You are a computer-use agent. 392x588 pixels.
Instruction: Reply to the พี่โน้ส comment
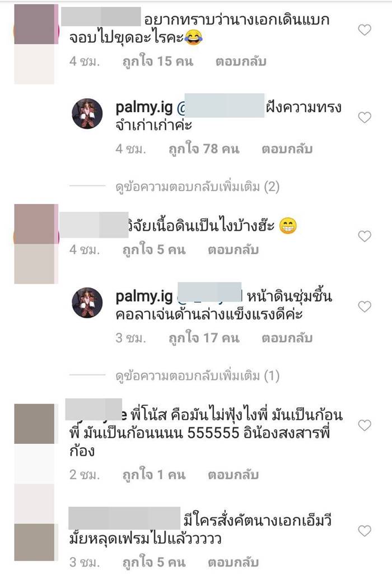point(233,475)
